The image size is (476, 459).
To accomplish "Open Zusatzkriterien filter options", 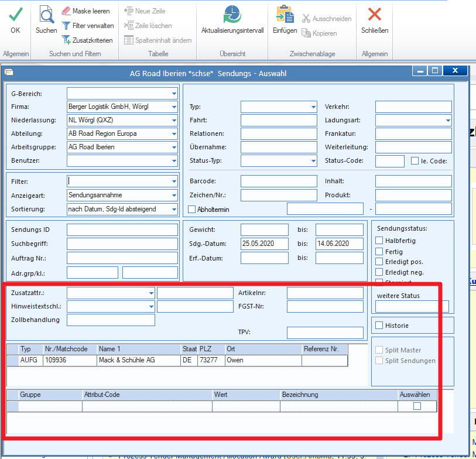I will (x=87, y=40).
